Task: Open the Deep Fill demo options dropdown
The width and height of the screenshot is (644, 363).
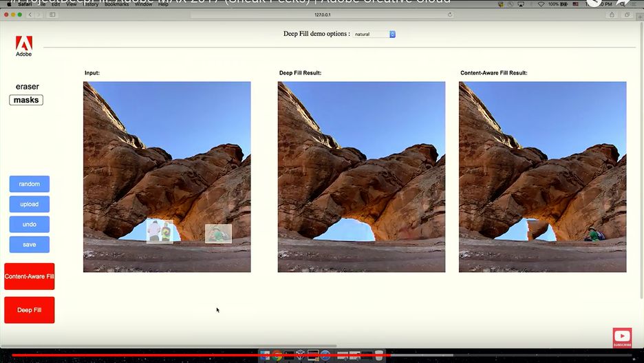Action: [374, 34]
